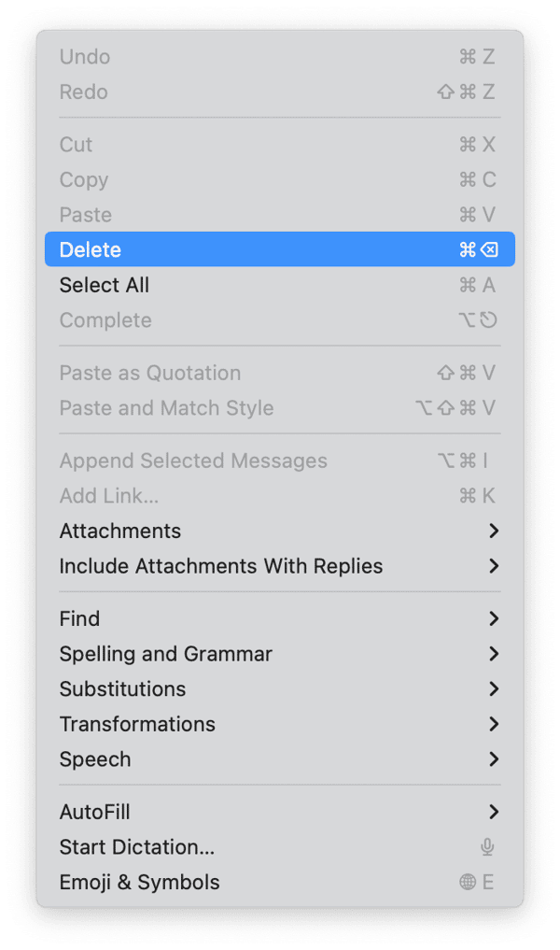This screenshot has height=950, width=560.
Task: Click the delete-key shortcut icon on Delete row
Action: [490, 249]
